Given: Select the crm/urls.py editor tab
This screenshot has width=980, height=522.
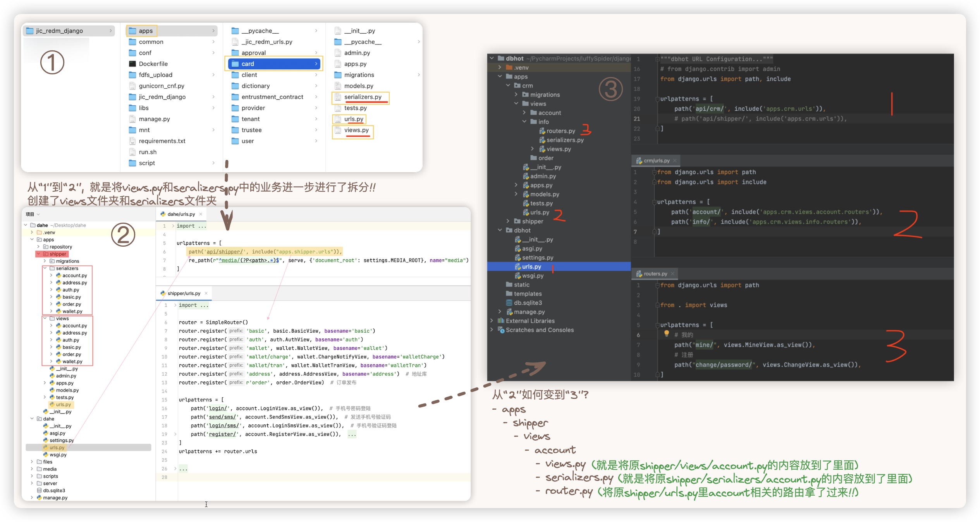Looking at the screenshot, I should (x=656, y=161).
